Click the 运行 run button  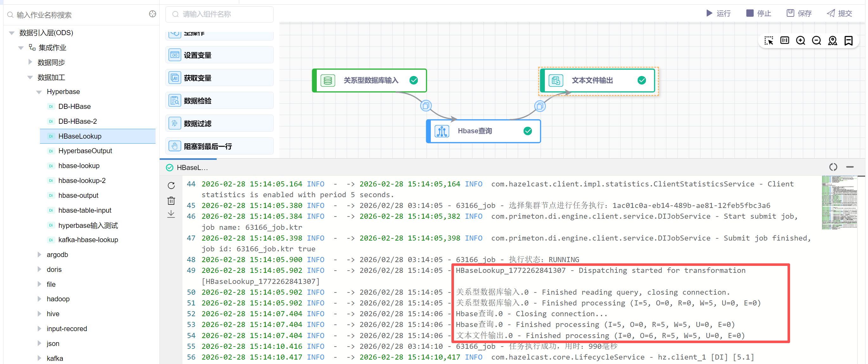pos(718,13)
